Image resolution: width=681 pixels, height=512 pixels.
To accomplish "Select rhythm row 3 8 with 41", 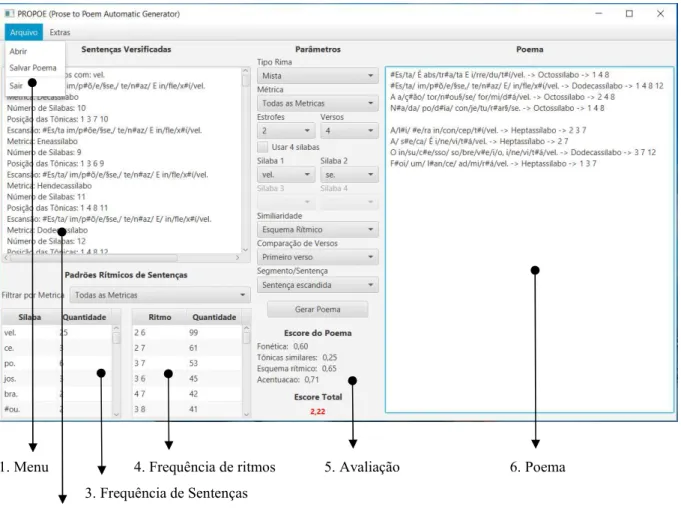I will 187,409.
